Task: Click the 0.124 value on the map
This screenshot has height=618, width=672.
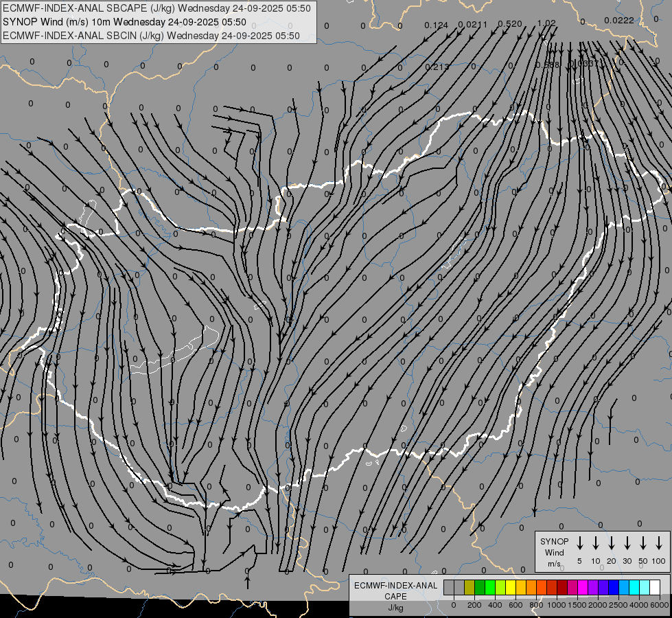Action: click(x=437, y=25)
